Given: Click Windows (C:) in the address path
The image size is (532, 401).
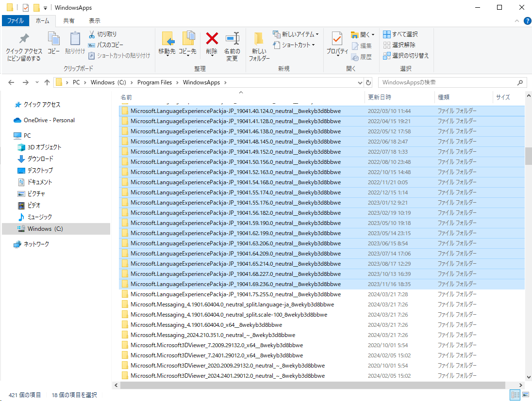Looking at the screenshot, I should [108, 82].
